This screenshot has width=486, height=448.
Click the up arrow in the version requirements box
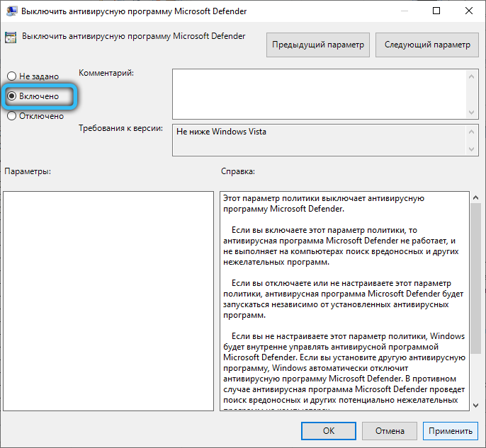click(472, 132)
